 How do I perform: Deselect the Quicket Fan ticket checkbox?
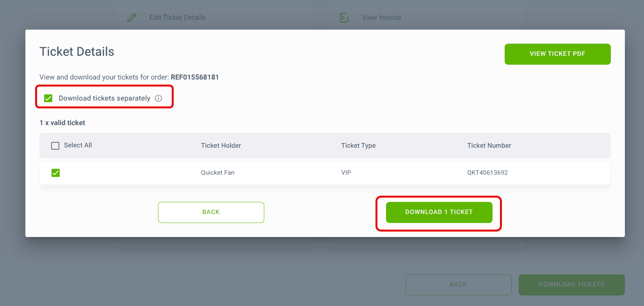(56, 173)
